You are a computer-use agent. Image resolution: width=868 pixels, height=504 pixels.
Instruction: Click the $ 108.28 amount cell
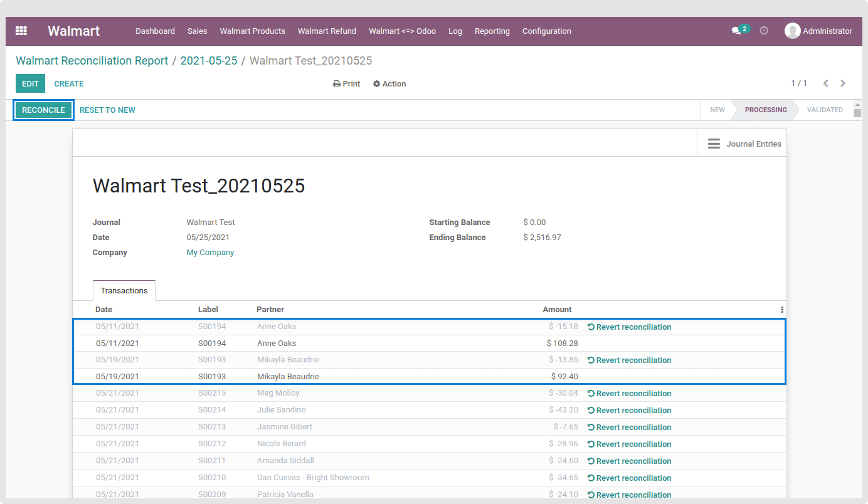pos(563,343)
